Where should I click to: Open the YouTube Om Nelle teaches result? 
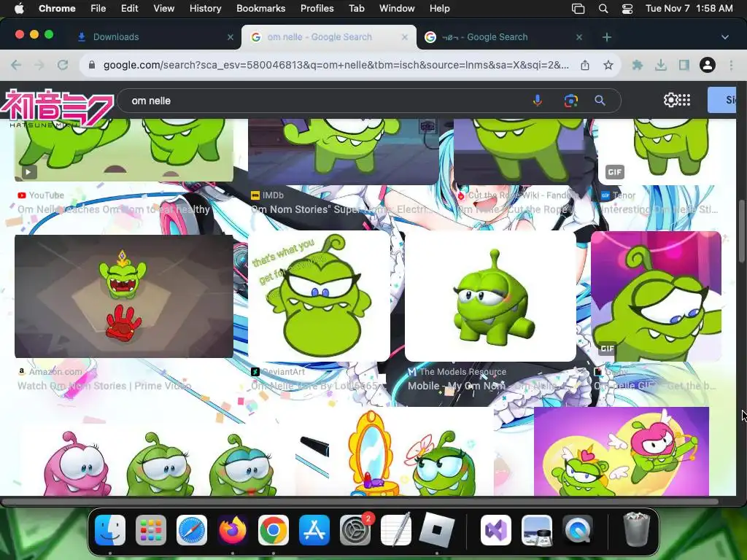point(113,209)
